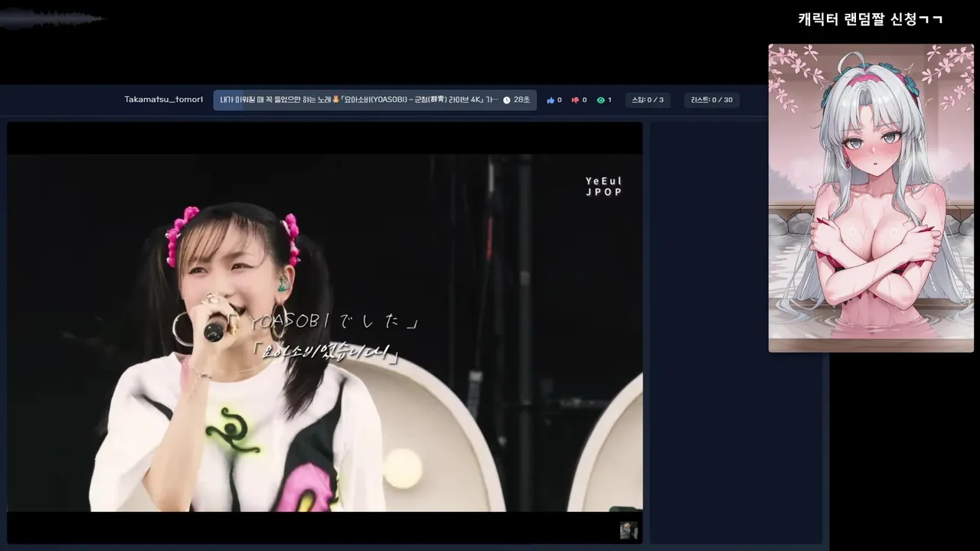This screenshot has height=551, width=980.
Task: Click the thumbs-up like icon
Action: coord(550,100)
